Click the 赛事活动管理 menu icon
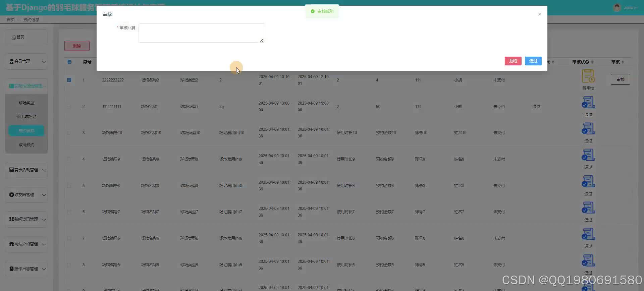The image size is (644, 291). tap(11, 170)
